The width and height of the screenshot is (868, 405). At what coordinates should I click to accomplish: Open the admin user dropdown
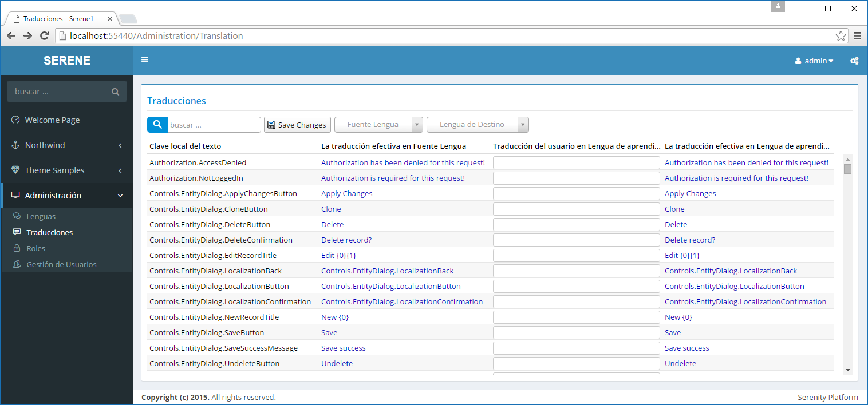pyautogui.click(x=814, y=61)
